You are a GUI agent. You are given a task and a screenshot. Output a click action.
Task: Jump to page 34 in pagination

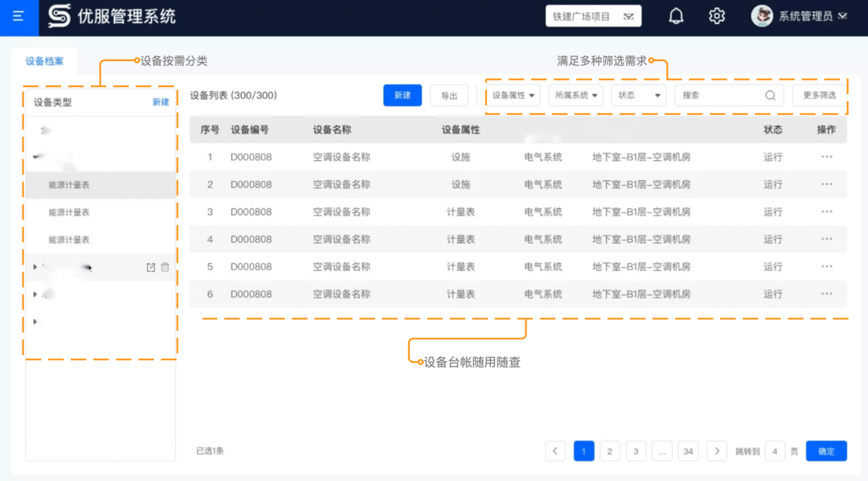688,450
